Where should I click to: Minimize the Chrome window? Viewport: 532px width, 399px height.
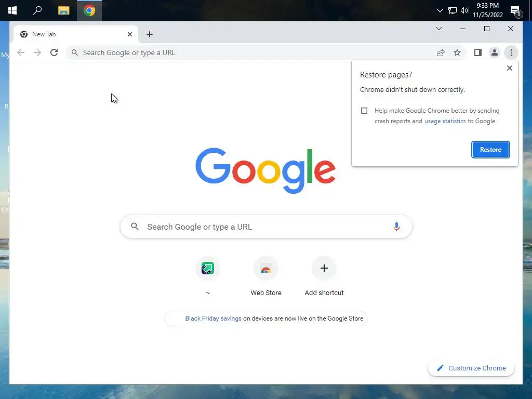[x=462, y=29]
